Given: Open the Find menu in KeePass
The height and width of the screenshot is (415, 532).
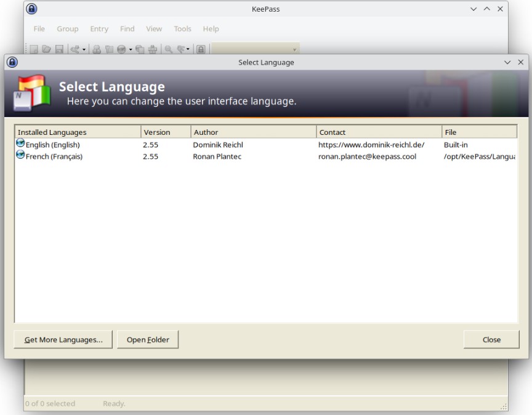Looking at the screenshot, I should [127, 29].
